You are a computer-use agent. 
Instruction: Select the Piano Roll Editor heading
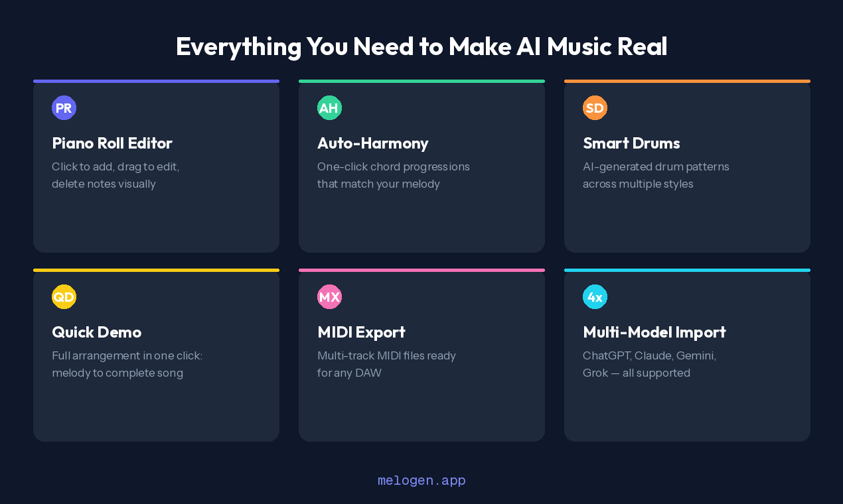(x=112, y=143)
